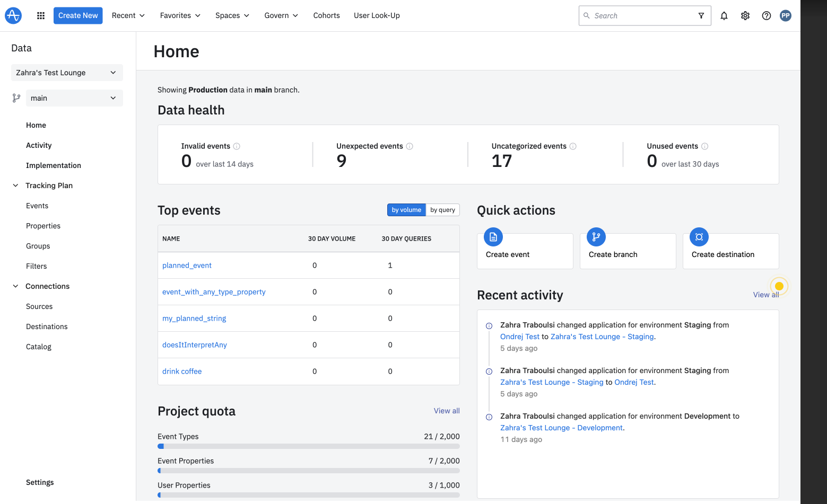This screenshot has width=827, height=504.
Task: Open the Govern menu
Action: point(281,16)
